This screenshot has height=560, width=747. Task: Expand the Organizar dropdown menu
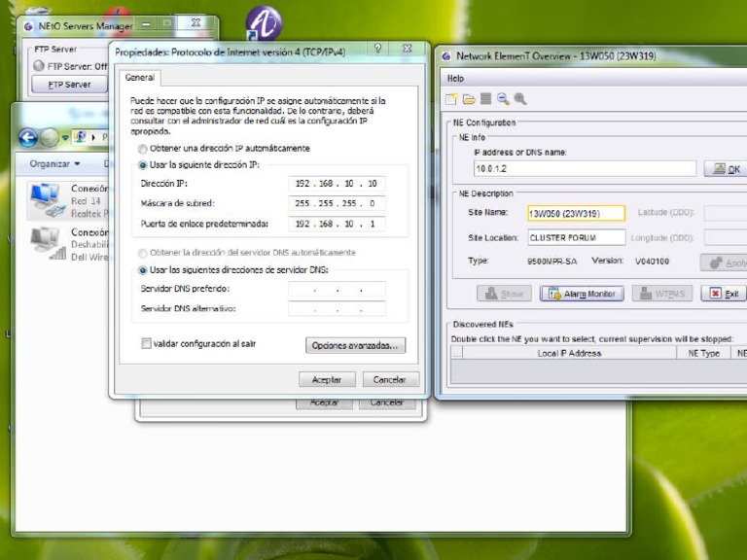54,164
